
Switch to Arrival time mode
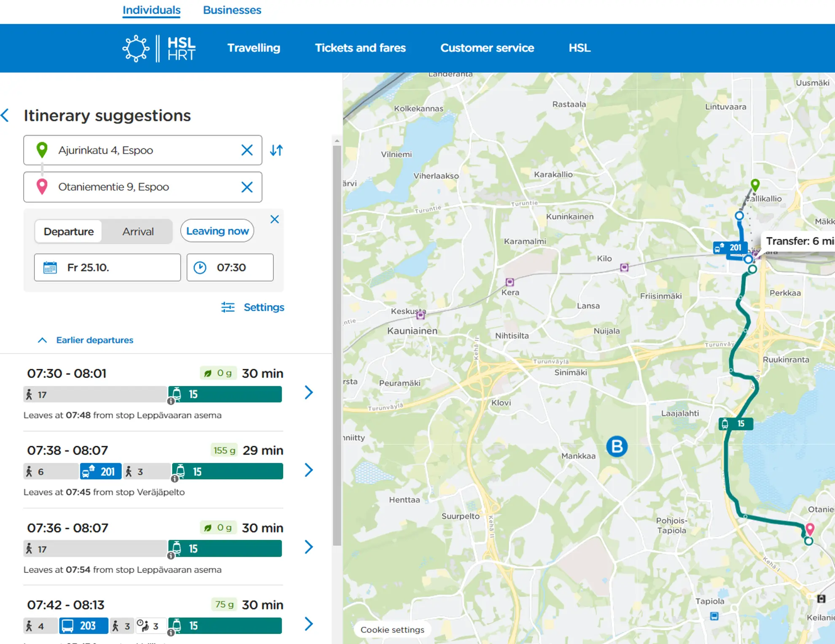point(138,232)
